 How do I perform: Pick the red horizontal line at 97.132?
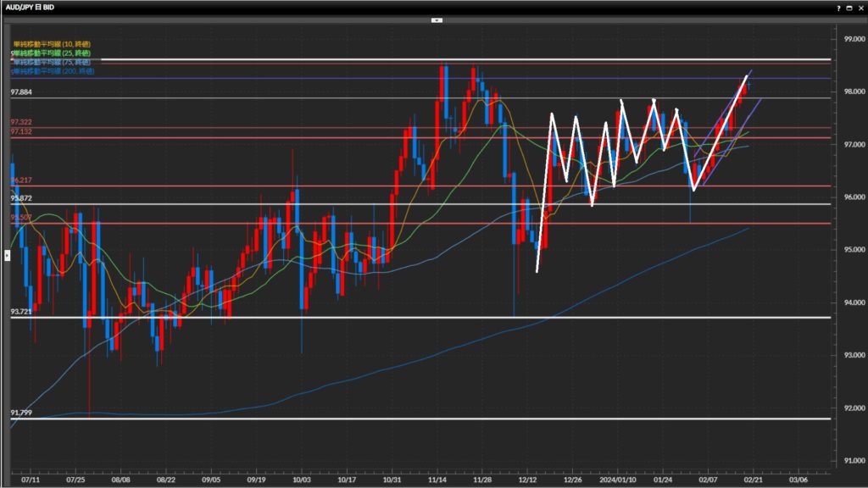pos(254,137)
